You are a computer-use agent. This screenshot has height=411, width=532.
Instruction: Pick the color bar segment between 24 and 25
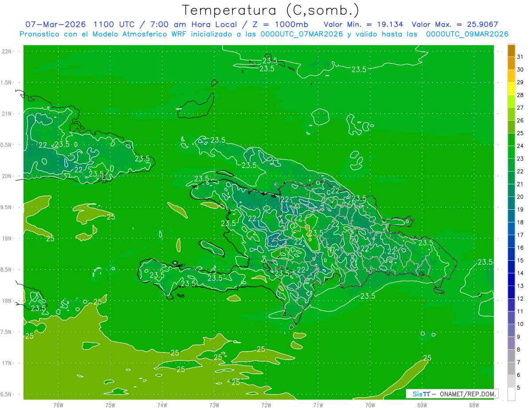(511, 139)
